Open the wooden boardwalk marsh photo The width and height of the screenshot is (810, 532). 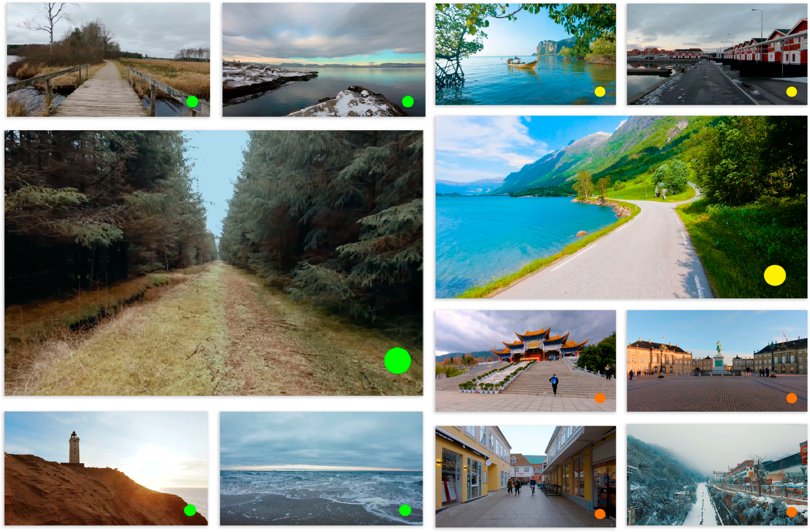point(108,59)
